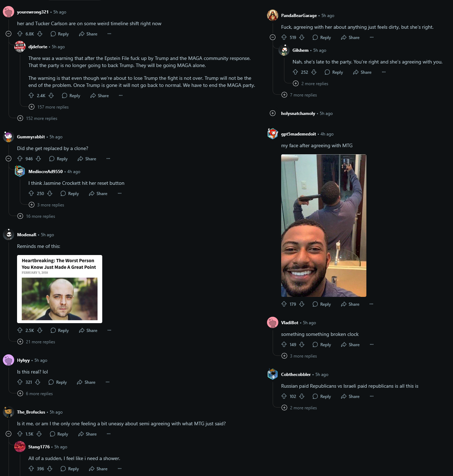This screenshot has width=453, height=476.
Task: Expand collapsed holysnatchamoly comment
Action: point(273,114)
